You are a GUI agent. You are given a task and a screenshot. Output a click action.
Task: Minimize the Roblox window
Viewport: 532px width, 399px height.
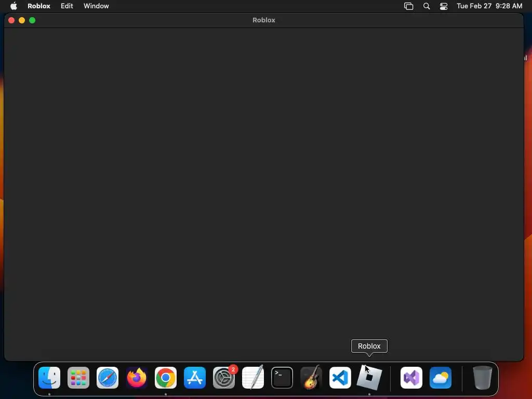(x=22, y=20)
